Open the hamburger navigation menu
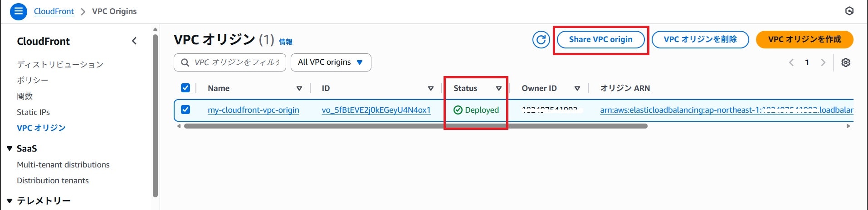The height and width of the screenshot is (210, 868). click(x=19, y=11)
